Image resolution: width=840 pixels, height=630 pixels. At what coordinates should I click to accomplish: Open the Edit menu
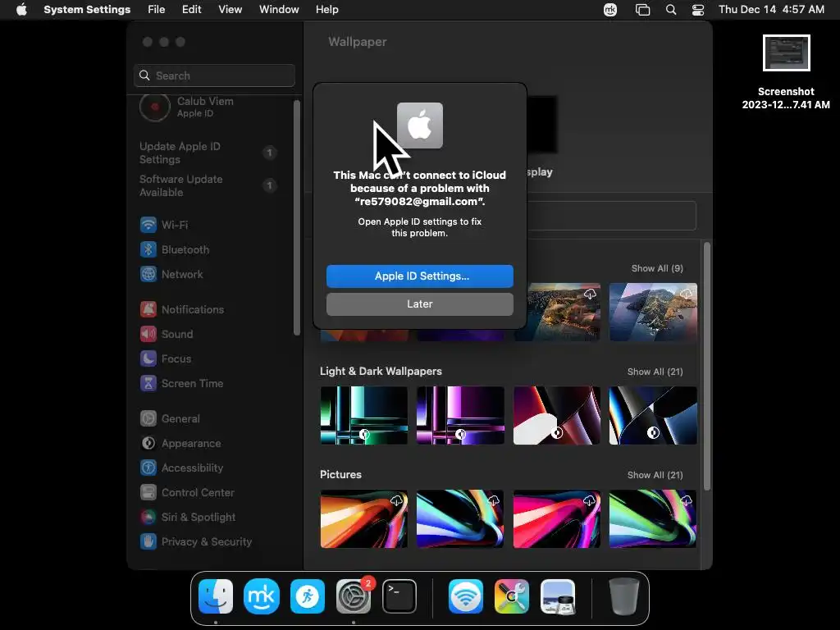click(x=192, y=10)
